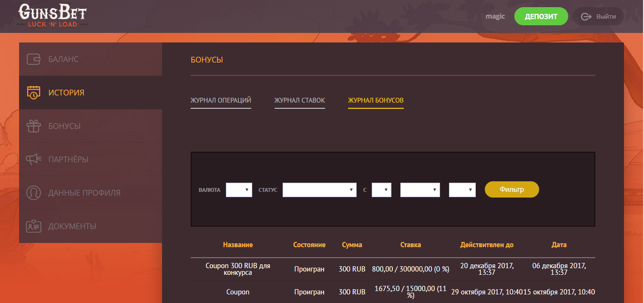Open the year dropdown in the filter
Image resolution: width=644 pixels, height=303 pixels.
[462, 189]
